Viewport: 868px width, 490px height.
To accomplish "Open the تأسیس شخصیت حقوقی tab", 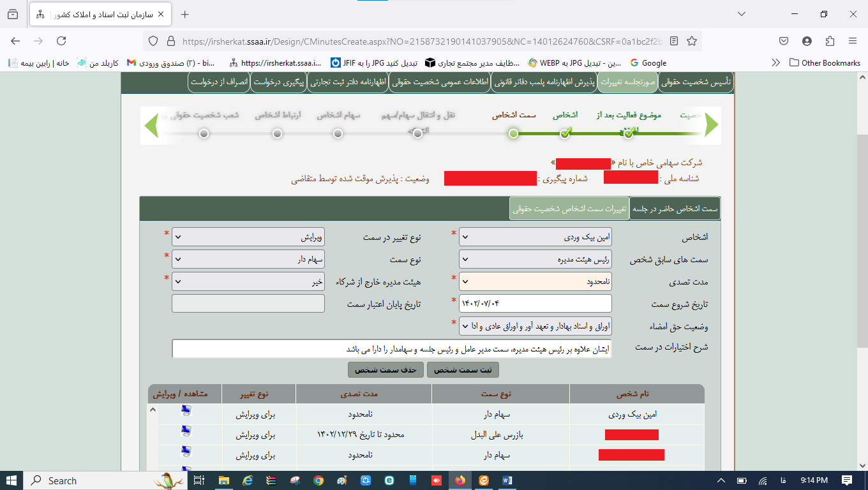I will (x=696, y=82).
